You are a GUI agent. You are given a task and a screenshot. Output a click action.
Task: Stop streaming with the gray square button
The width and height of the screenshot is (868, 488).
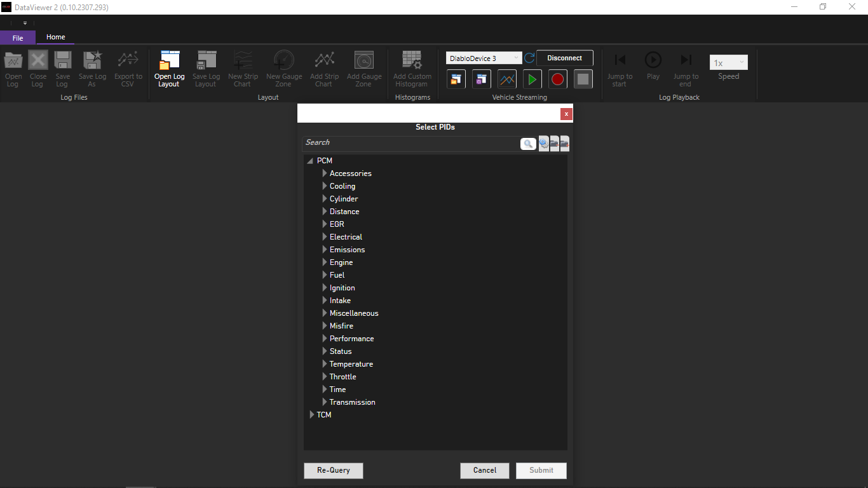[583, 79]
